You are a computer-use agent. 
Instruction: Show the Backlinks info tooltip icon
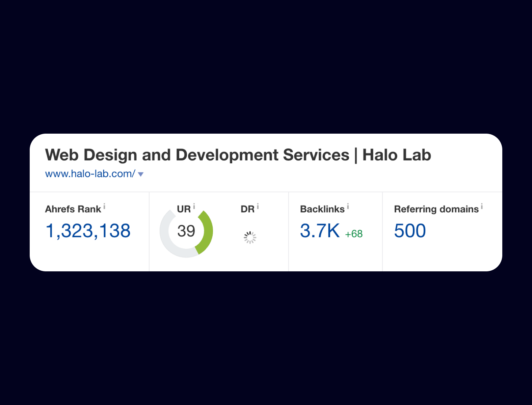[348, 206]
